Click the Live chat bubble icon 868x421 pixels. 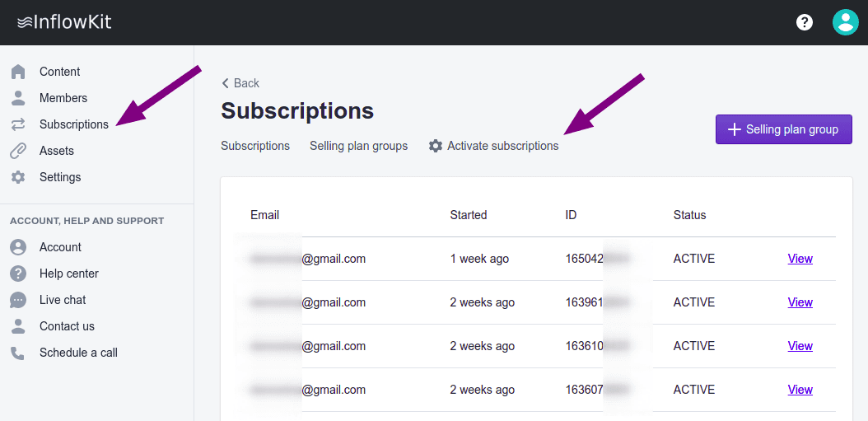point(18,300)
